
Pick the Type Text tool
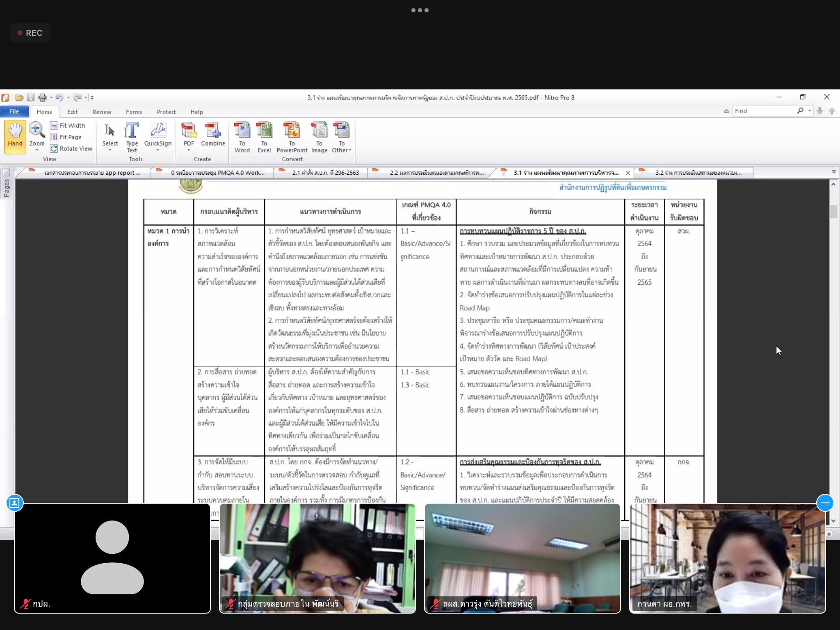coord(132,137)
